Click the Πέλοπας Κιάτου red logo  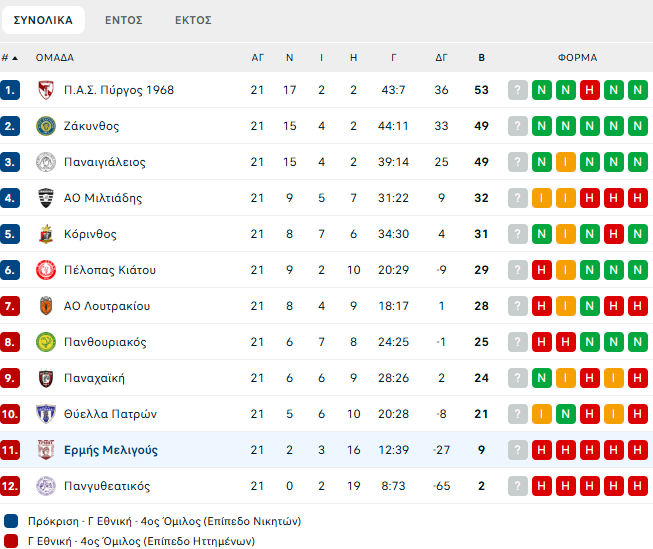(x=45, y=270)
